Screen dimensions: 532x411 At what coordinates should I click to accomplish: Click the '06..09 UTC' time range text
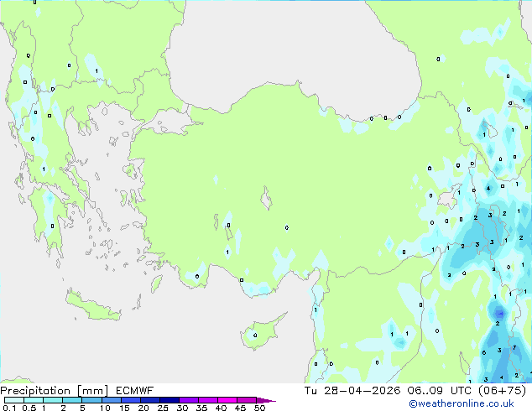(x=440, y=391)
